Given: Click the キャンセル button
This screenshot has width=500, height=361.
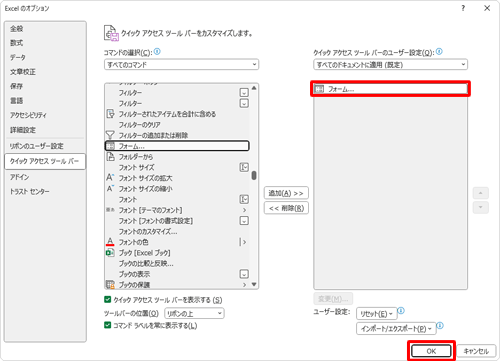Looking at the screenshot, I should click(476, 351).
